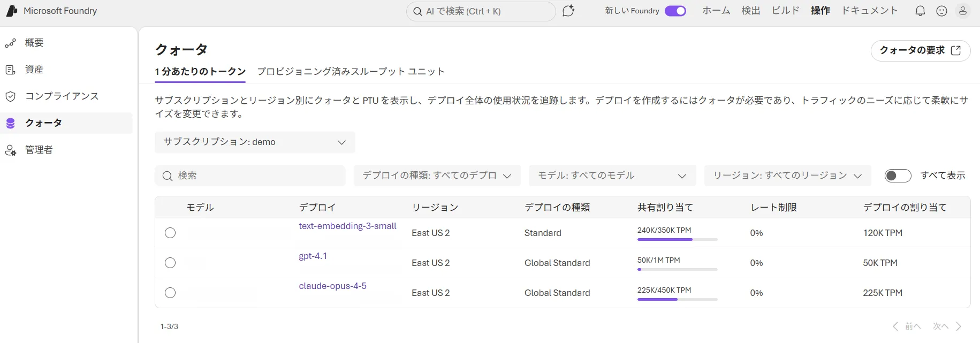Focus the 検索 table filter field
This screenshot has width=980, height=343.
click(250, 176)
